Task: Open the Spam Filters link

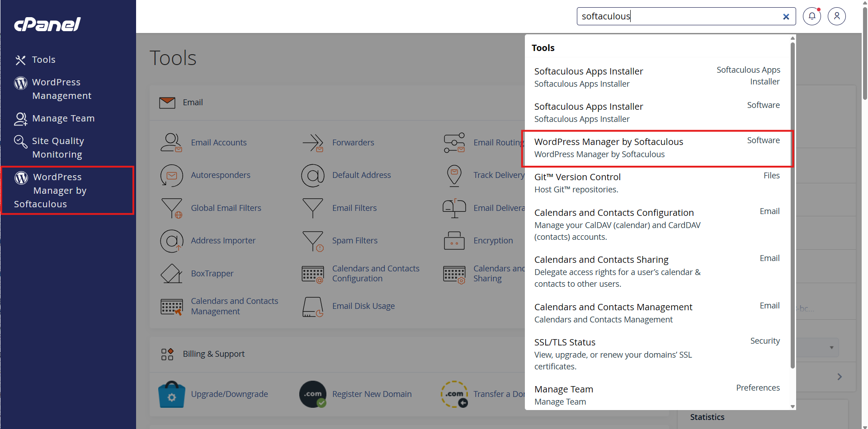Action: pos(355,241)
